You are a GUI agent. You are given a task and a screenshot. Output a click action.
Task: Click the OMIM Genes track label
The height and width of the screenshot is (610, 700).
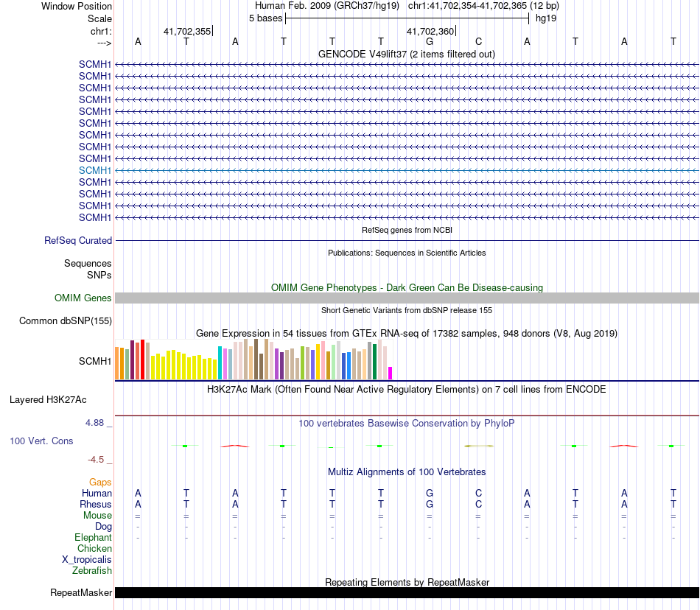(83, 298)
